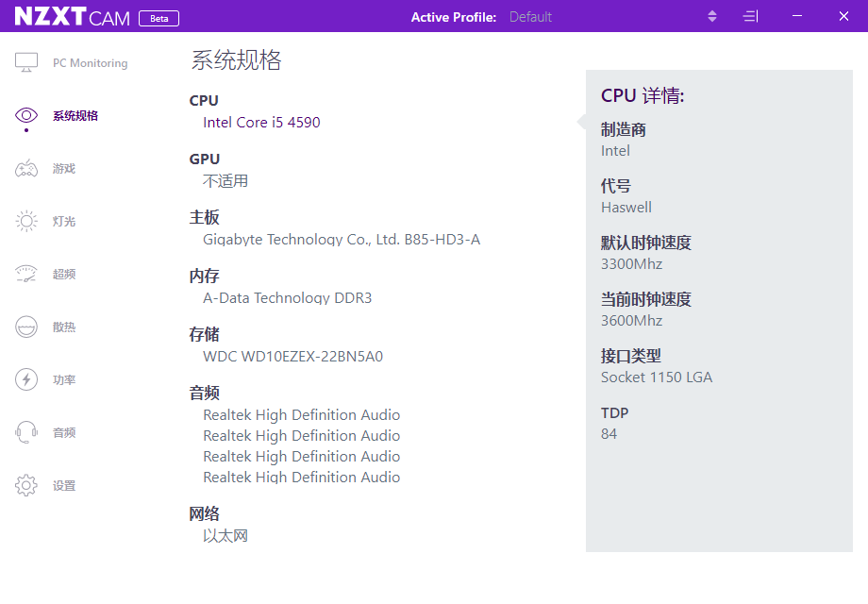Open the 功率 menu label
The width and height of the screenshot is (868, 604).
[63, 379]
